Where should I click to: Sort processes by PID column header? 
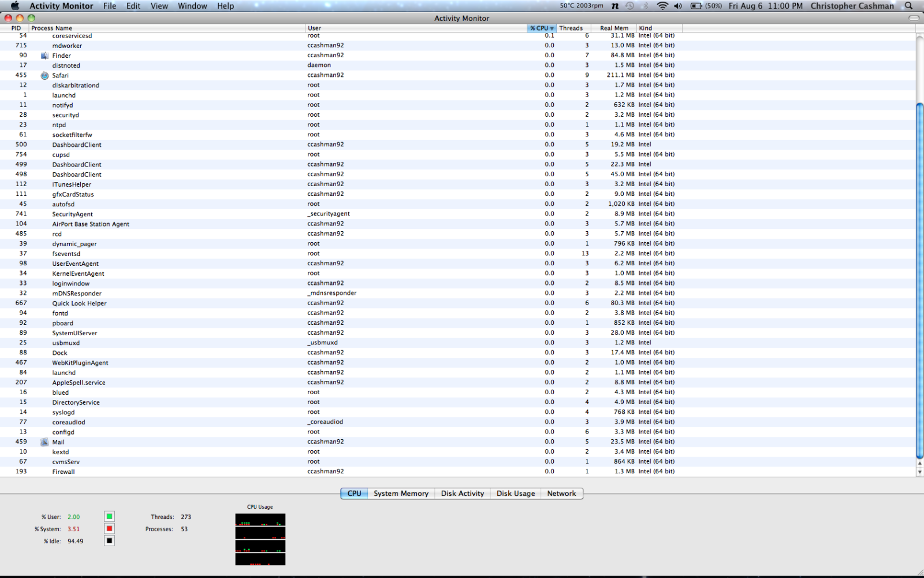pos(14,28)
